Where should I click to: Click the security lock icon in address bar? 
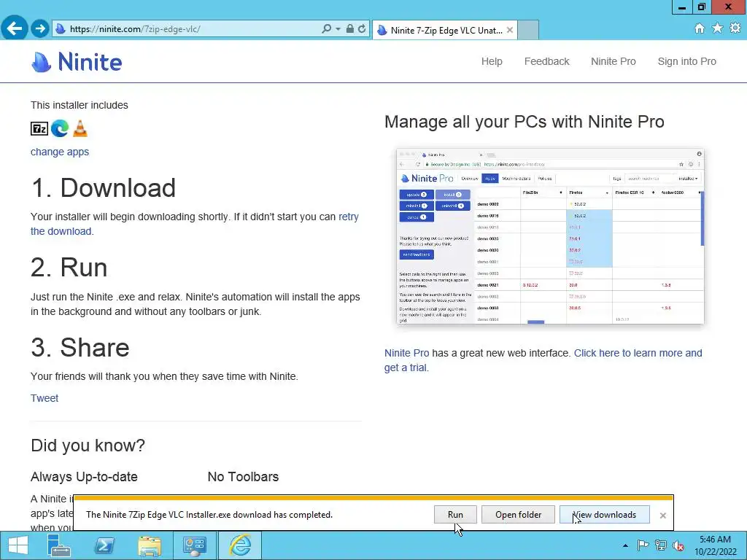[350, 28]
